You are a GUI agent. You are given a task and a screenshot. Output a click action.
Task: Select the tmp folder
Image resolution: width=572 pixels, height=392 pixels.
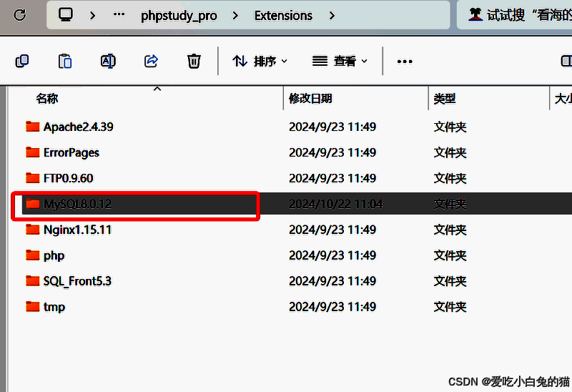pos(54,307)
